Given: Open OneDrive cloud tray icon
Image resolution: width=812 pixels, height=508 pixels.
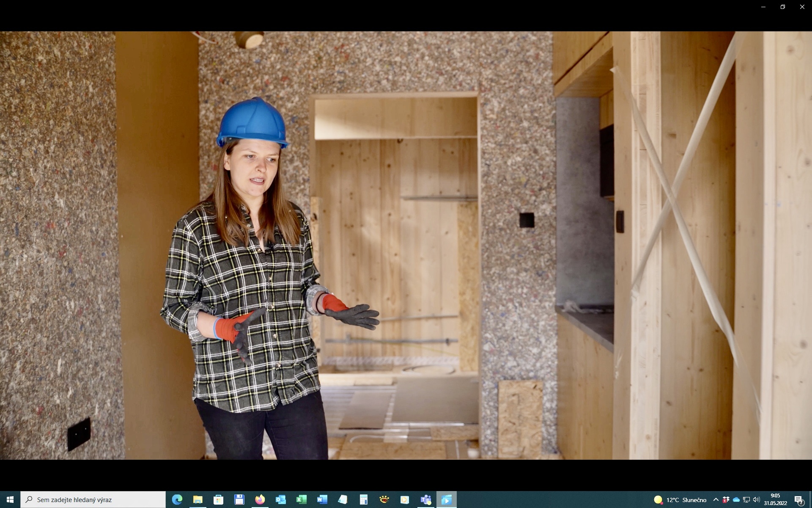Looking at the screenshot, I should 736,500.
